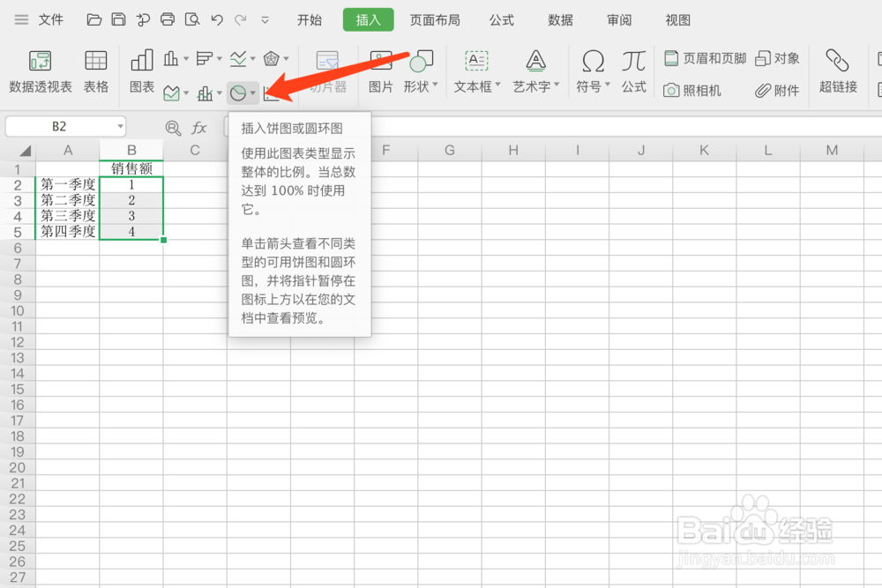Select cell B3 with the value 2
Screen dimensions: 882x588
[131, 200]
